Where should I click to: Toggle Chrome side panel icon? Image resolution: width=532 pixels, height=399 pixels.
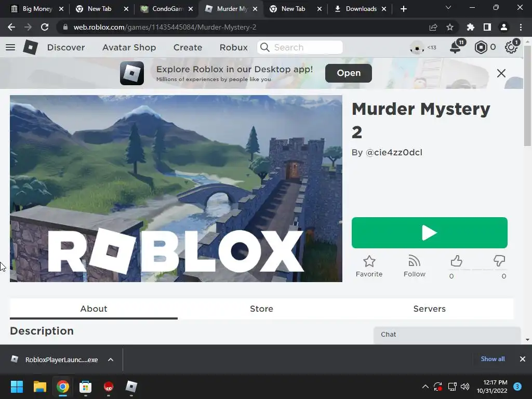coord(487,27)
